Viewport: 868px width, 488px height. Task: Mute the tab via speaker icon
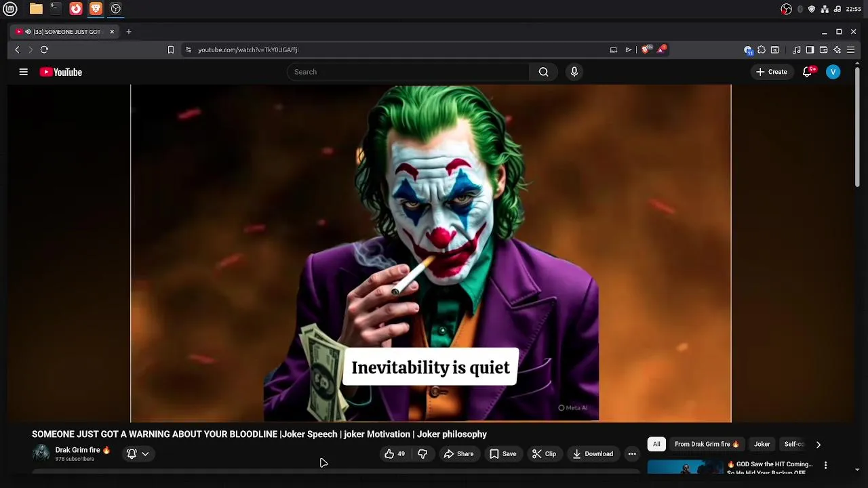click(28, 32)
